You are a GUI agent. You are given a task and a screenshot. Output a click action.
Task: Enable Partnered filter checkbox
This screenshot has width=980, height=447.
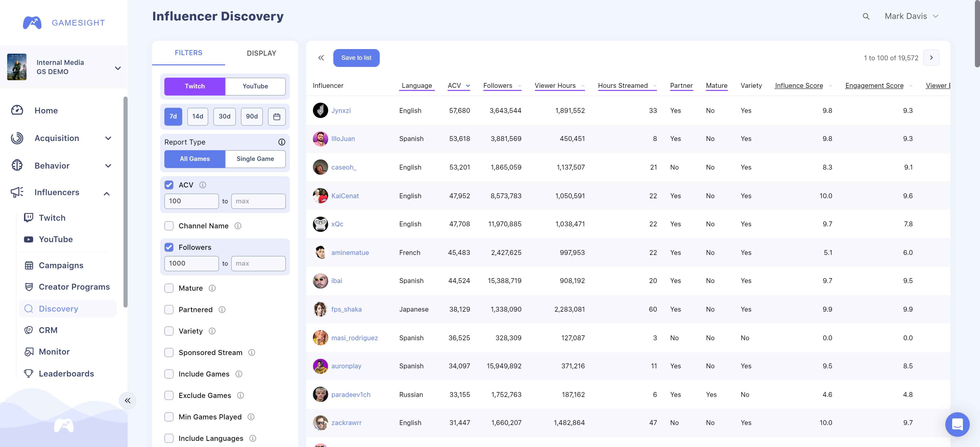pos(169,310)
